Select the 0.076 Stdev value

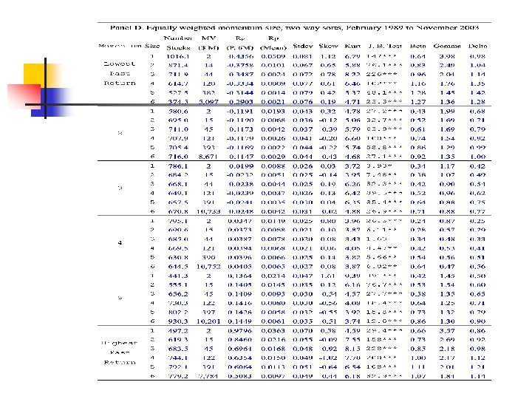[x=303, y=102]
